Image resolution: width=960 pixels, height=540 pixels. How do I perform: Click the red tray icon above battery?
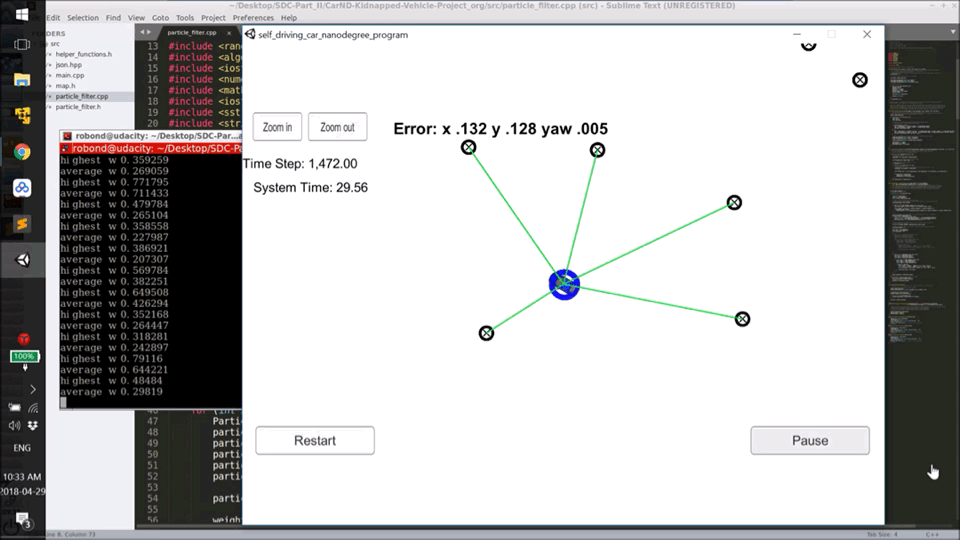point(24,339)
